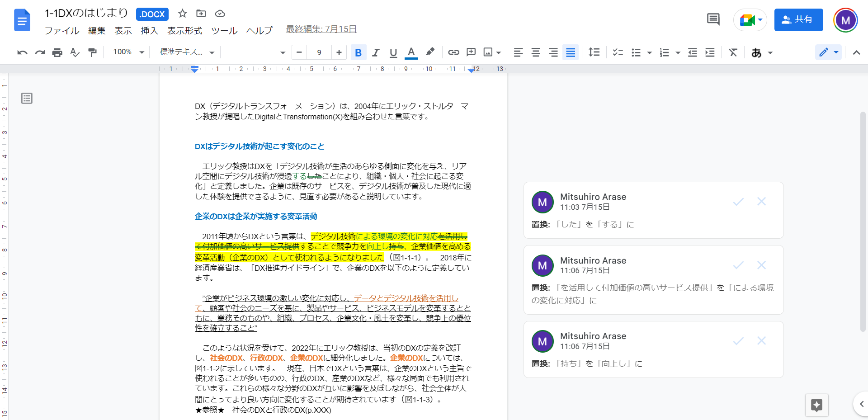Open the ツール menu
This screenshot has height=420, width=868.
(224, 30)
